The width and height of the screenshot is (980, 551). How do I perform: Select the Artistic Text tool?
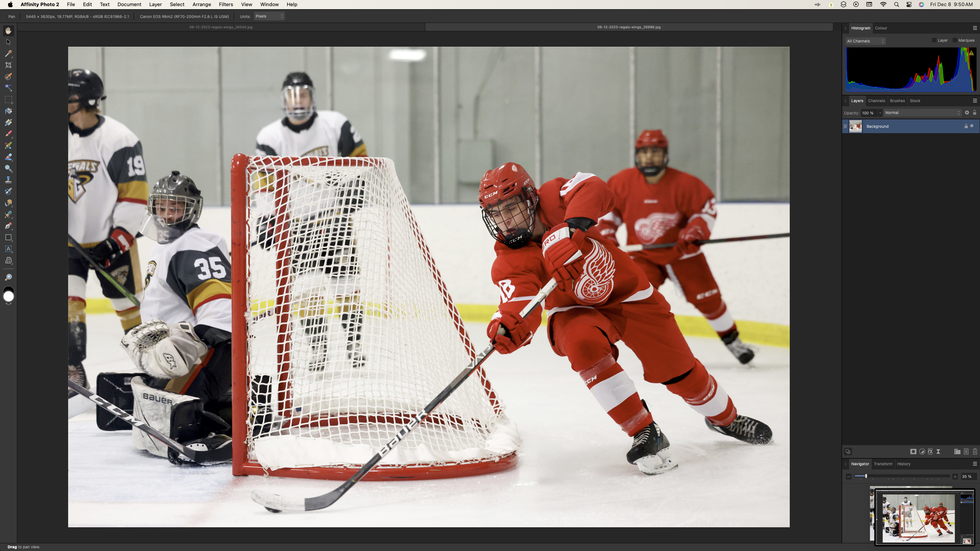pyautogui.click(x=8, y=249)
